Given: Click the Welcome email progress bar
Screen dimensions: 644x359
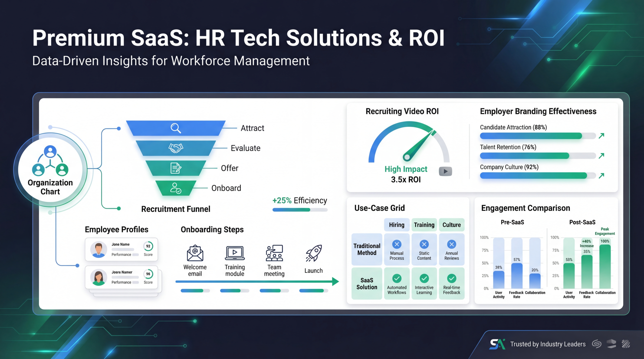Looking at the screenshot, I should point(195,291).
